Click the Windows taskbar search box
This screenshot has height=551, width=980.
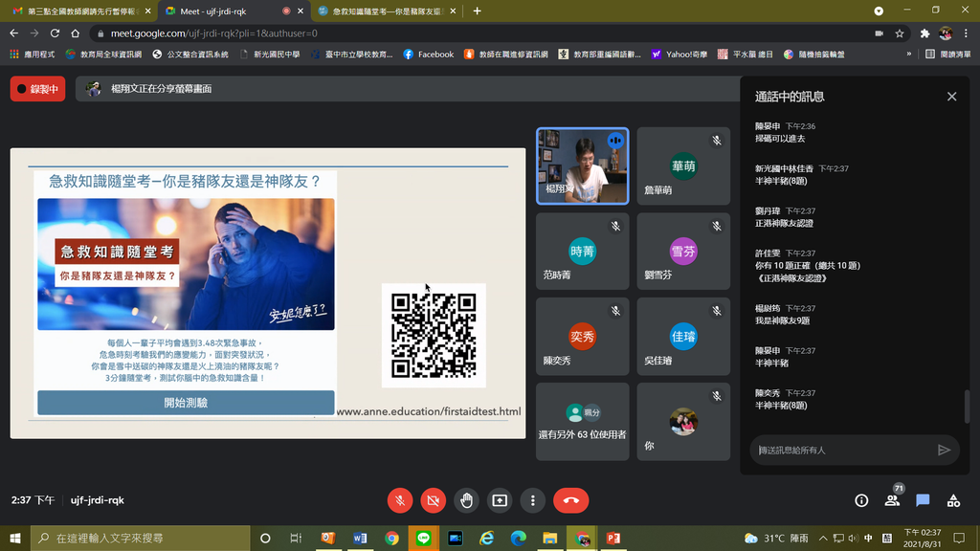[x=141, y=538]
